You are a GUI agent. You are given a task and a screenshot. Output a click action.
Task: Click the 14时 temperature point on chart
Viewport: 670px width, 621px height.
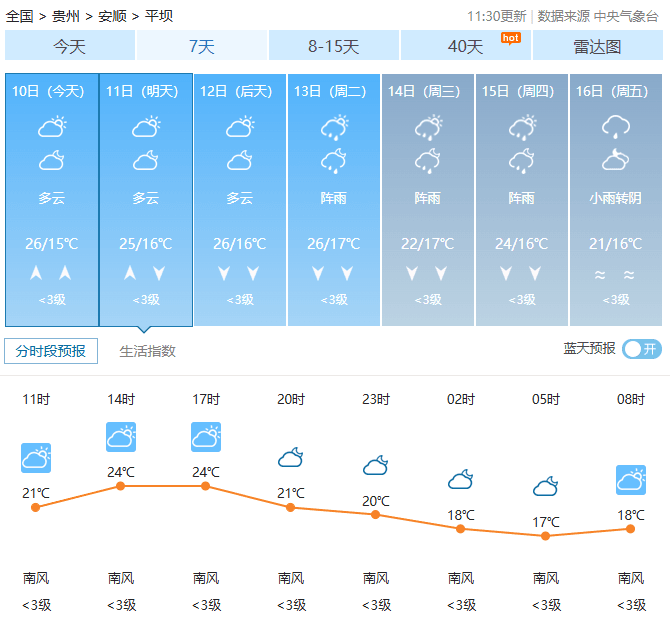120,486
